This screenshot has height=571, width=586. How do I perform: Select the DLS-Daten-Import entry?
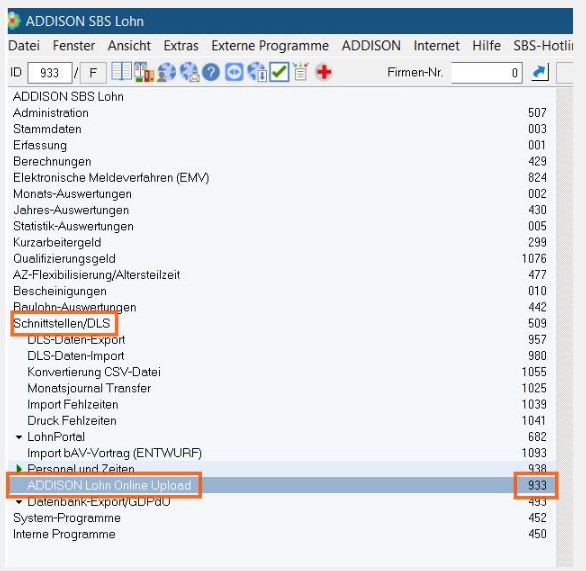pos(75,356)
